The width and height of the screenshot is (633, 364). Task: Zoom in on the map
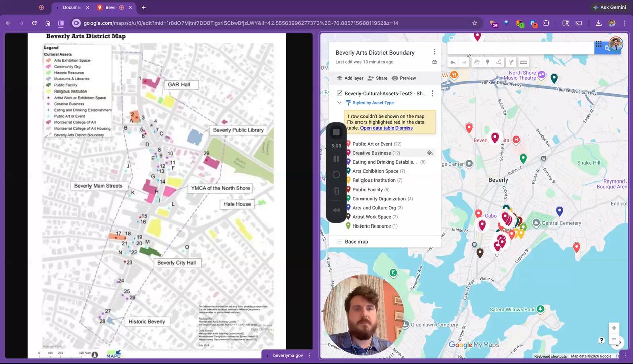[x=614, y=328]
